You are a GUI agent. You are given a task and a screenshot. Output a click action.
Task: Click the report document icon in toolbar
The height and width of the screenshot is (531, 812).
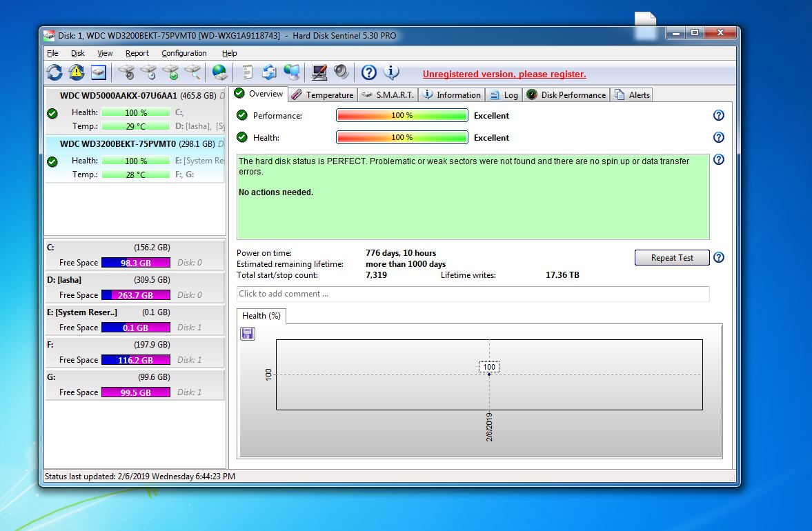tap(248, 72)
